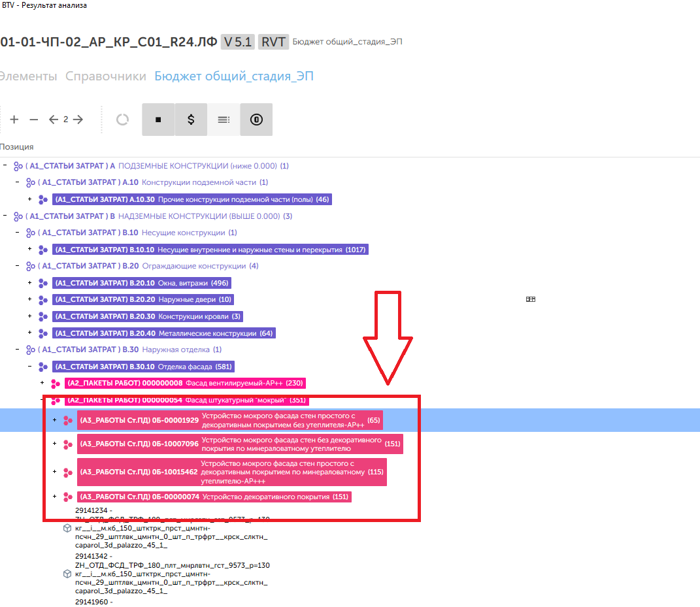Open the Справочники tab
Image resolution: width=700 pixels, height=607 pixels.
[106, 76]
